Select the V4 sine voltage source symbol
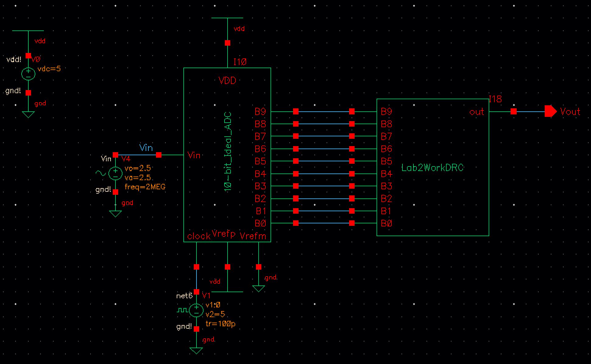 point(115,173)
